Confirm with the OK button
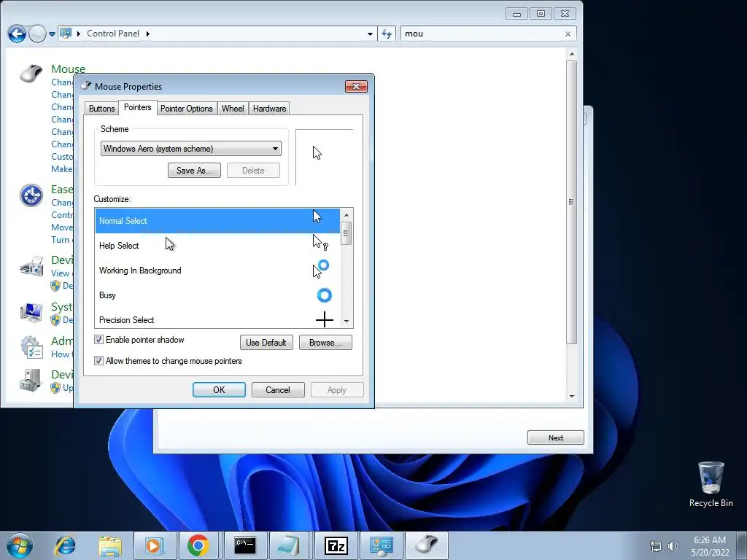This screenshot has height=560, width=747. point(219,390)
